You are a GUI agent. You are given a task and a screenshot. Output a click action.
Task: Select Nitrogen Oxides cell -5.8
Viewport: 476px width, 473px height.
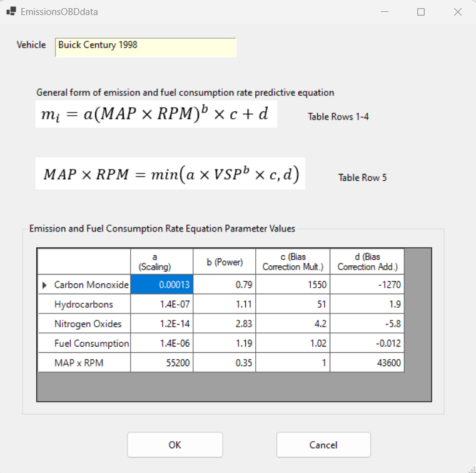click(x=367, y=323)
